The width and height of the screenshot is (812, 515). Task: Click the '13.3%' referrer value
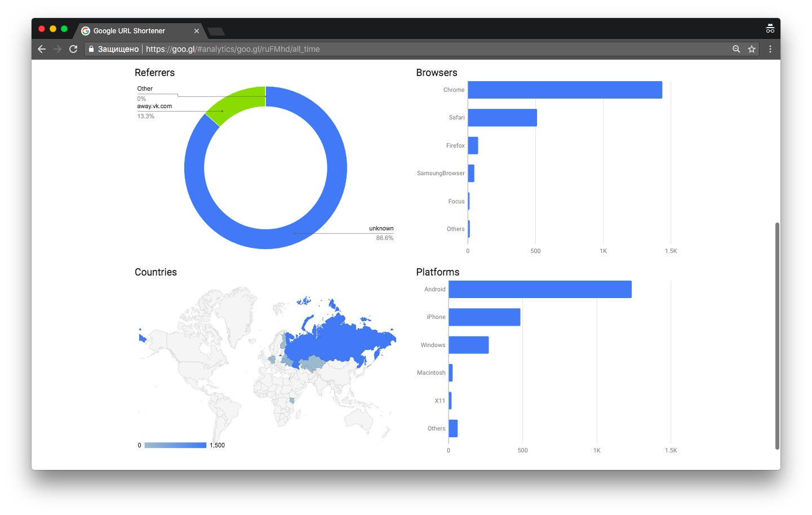click(x=146, y=116)
